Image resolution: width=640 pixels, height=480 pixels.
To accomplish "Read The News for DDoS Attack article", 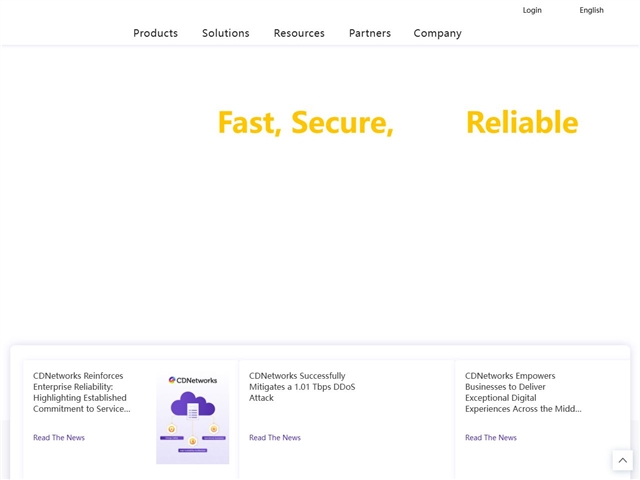I will tap(275, 438).
